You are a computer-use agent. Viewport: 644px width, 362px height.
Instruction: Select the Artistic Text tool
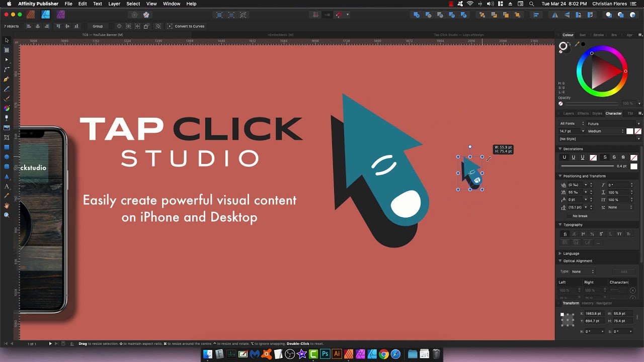(7, 187)
